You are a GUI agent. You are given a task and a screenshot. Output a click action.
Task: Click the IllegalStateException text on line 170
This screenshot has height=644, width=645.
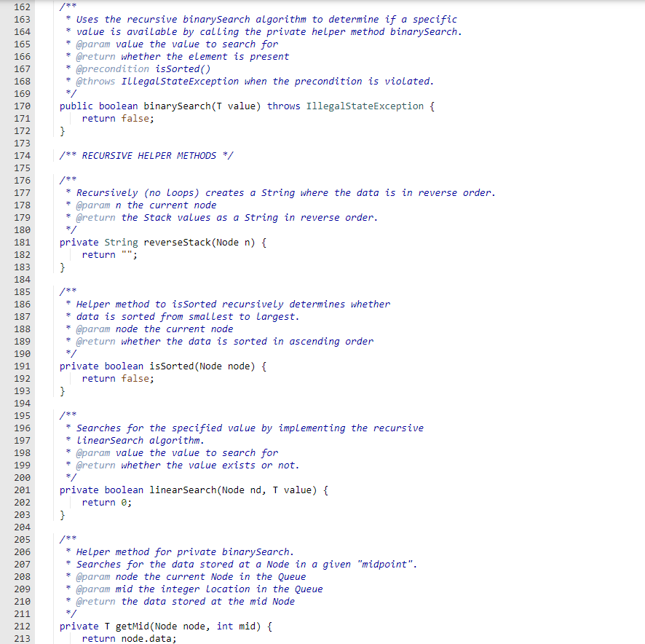364,106
